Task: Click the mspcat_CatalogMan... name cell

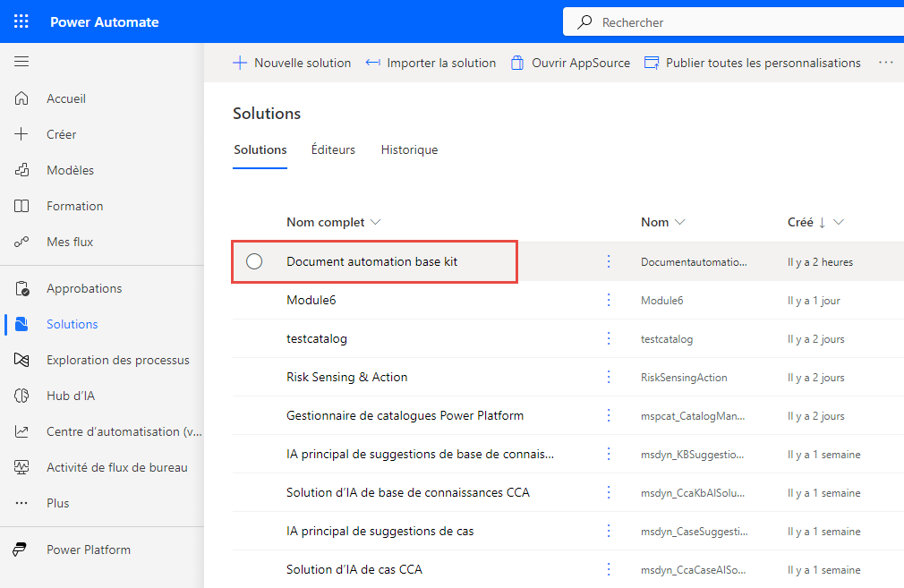Action: [x=693, y=416]
